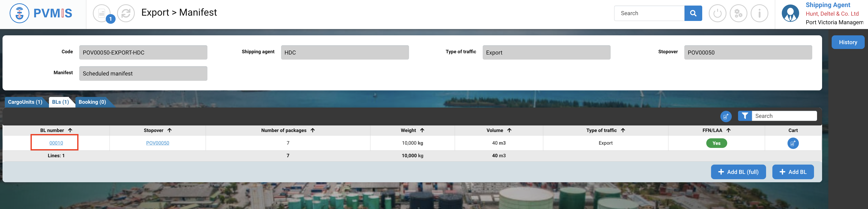Open the History panel button

pos(848,42)
